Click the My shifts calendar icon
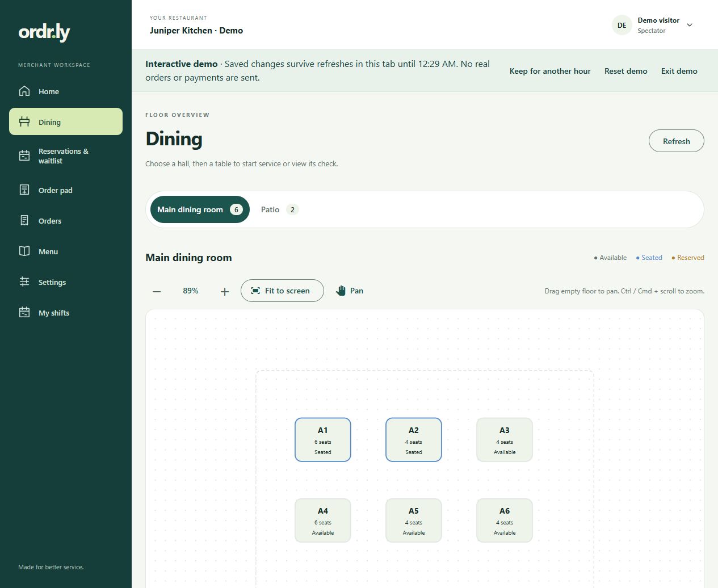Image resolution: width=718 pixels, height=588 pixels. click(x=24, y=312)
